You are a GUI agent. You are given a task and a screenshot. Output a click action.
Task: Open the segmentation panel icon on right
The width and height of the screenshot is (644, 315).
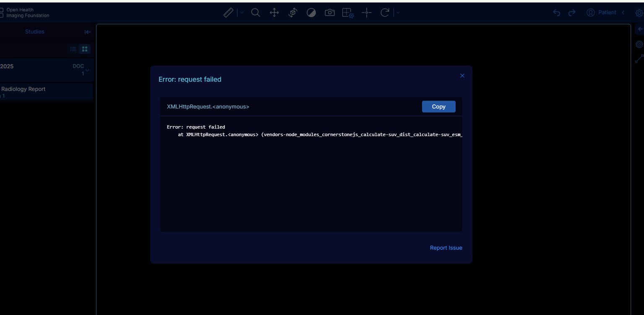pos(639,44)
